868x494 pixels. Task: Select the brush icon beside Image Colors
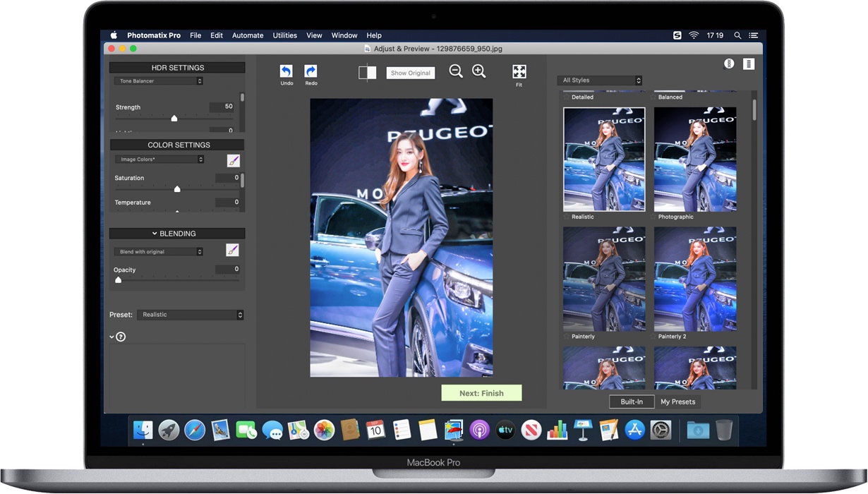tap(234, 160)
